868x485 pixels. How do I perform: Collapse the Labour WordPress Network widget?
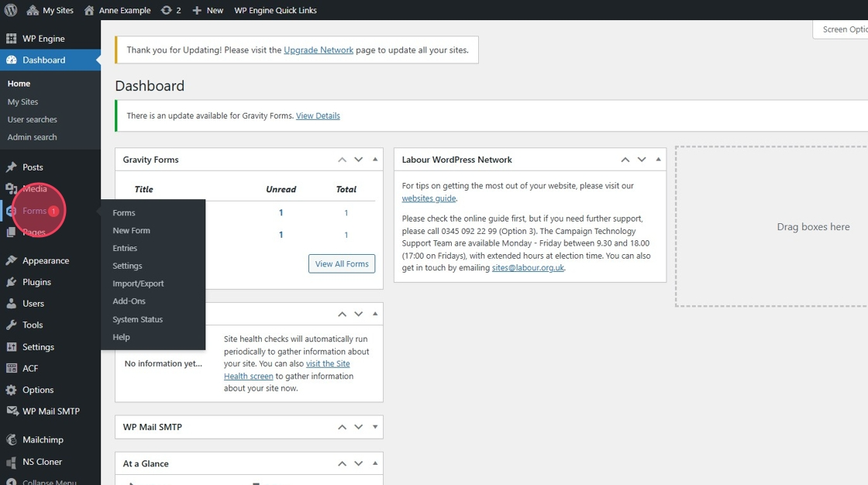[658, 160]
